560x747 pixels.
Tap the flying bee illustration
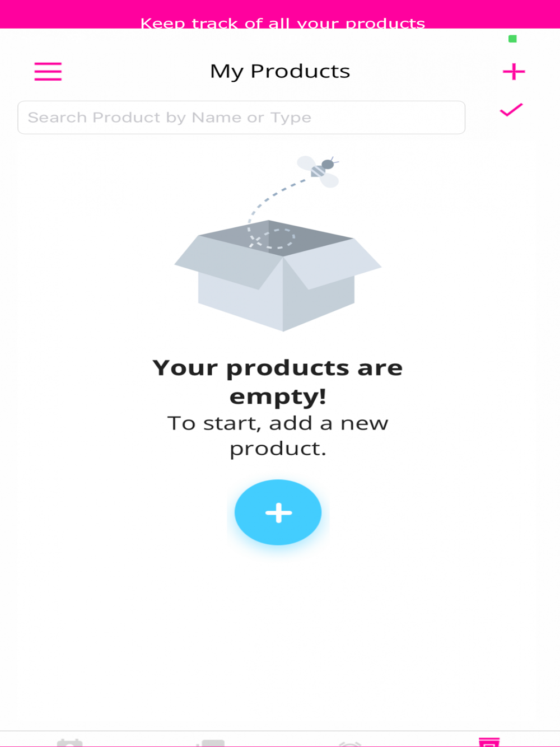(319, 171)
